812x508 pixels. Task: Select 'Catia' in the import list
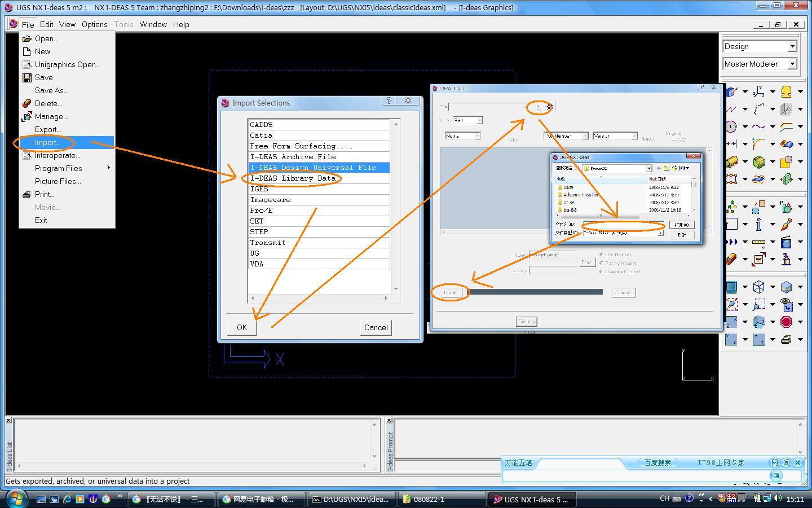coord(319,135)
